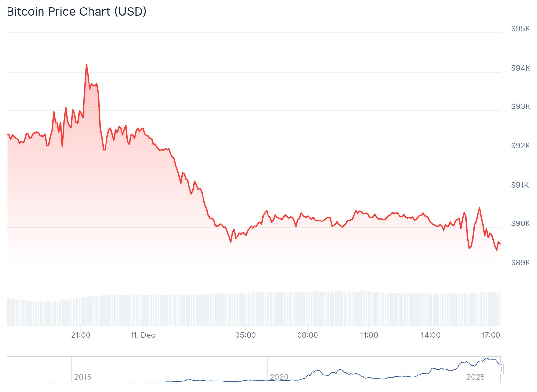Select the 11. Dec date axis label
Viewport: 537px width, 392px height.
click(x=142, y=335)
